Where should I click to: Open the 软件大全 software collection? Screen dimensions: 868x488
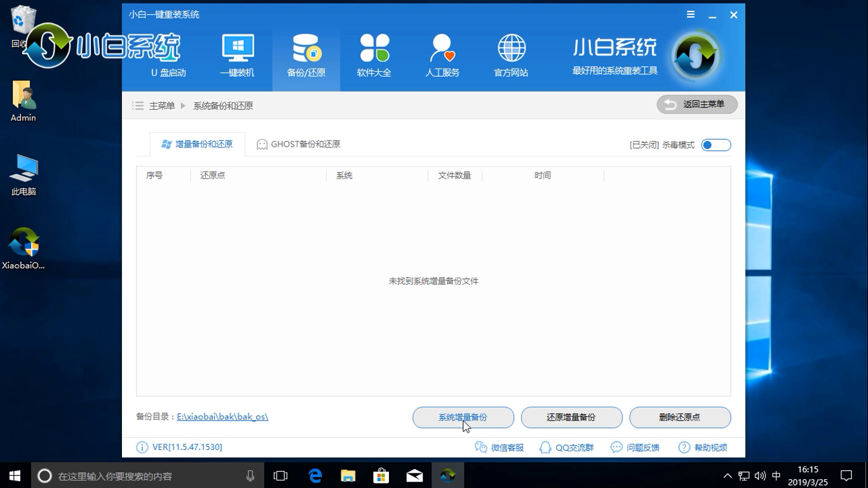coord(374,56)
